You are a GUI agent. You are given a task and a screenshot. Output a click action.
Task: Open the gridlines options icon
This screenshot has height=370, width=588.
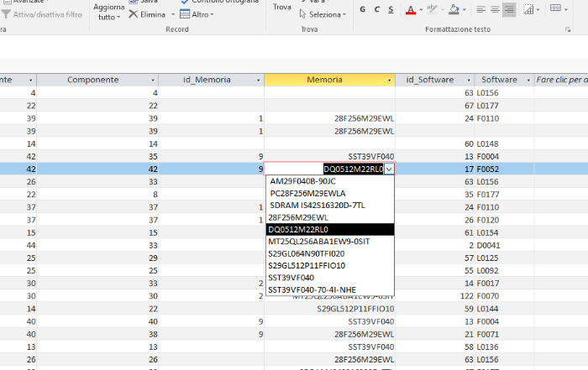point(528,9)
